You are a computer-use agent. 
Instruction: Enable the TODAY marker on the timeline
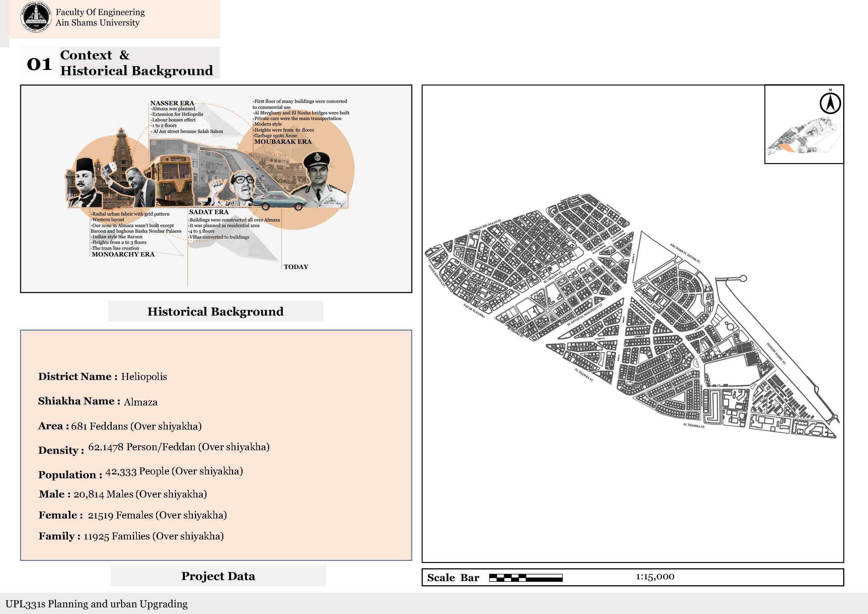click(x=296, y=267)
